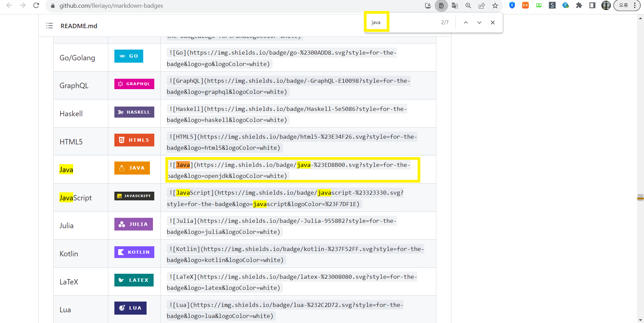Viewport: 644px width, 323px height.
Task: Reload the current page
Action: 36,5
